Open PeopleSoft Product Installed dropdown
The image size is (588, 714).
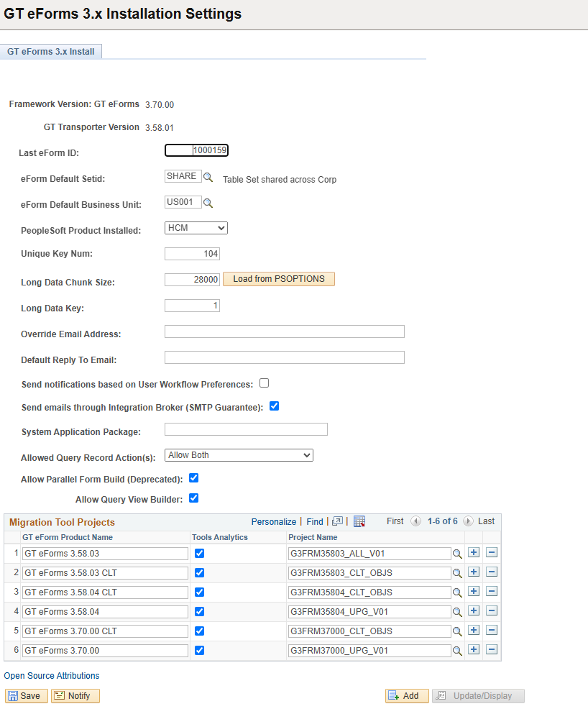[x=196, y=228]
